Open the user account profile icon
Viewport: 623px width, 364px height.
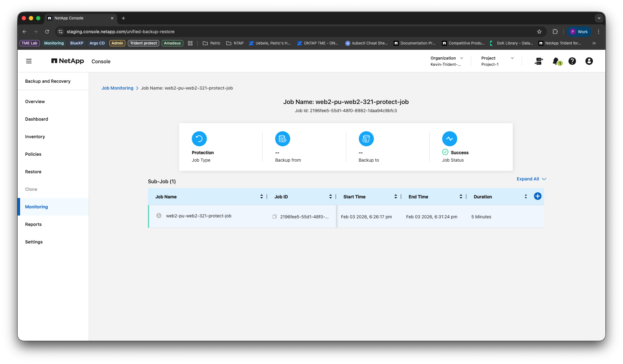[x=589, y=61]
